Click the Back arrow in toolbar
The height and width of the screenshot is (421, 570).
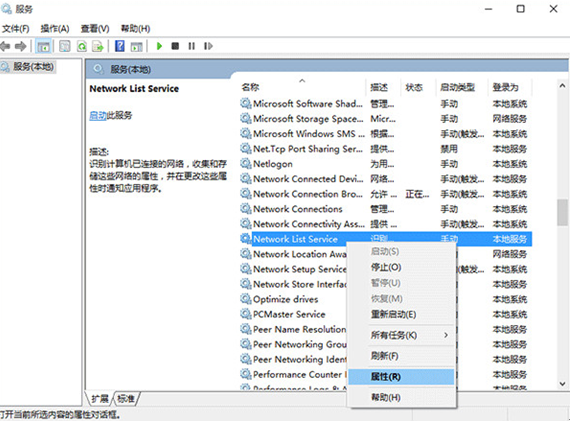5,46
